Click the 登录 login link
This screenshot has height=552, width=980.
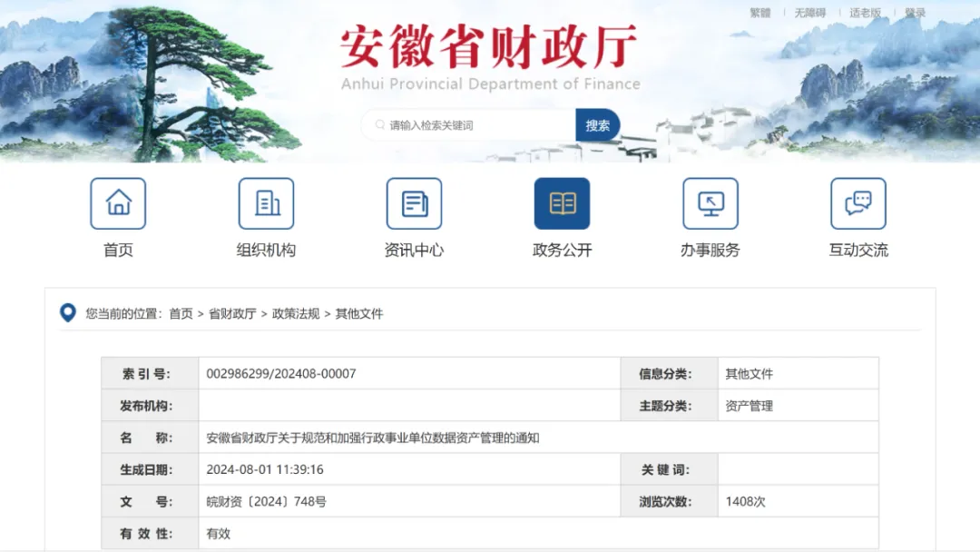tap(915, 13)
